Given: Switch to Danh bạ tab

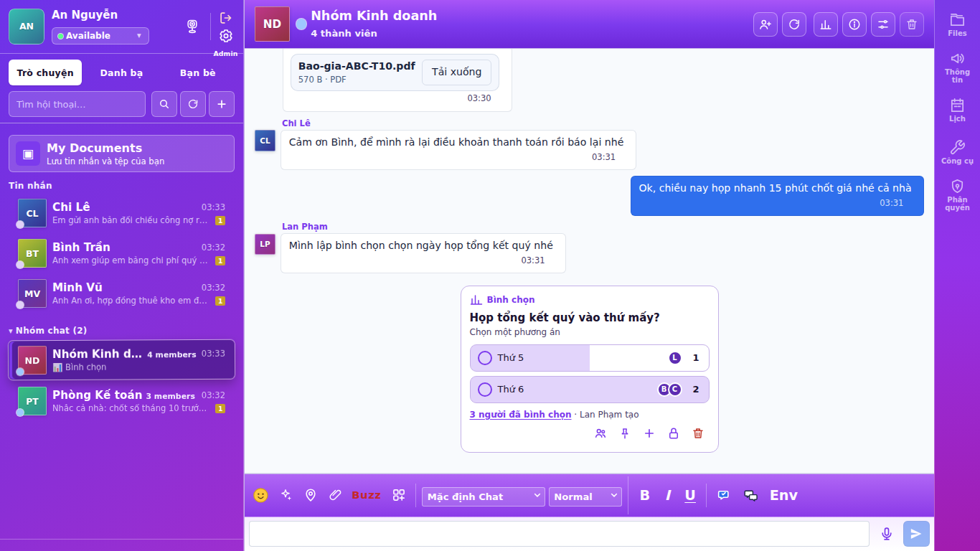Looking at the screenshot, I should [x=121, y=72].
